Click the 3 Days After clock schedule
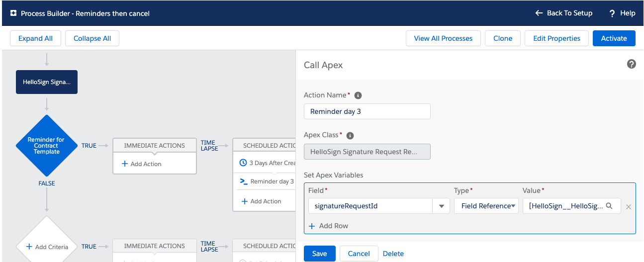This screenshot has height=262, width=644. (268, 163)
